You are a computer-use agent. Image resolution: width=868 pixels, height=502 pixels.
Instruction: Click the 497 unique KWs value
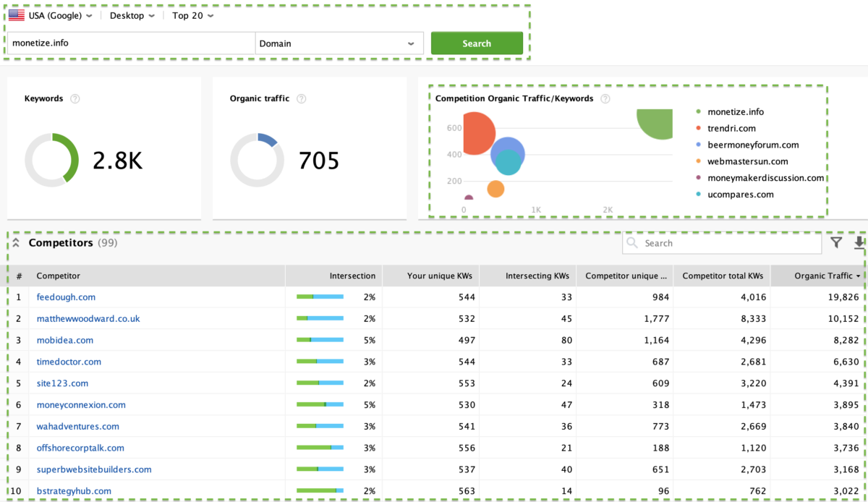coord(467,340)
